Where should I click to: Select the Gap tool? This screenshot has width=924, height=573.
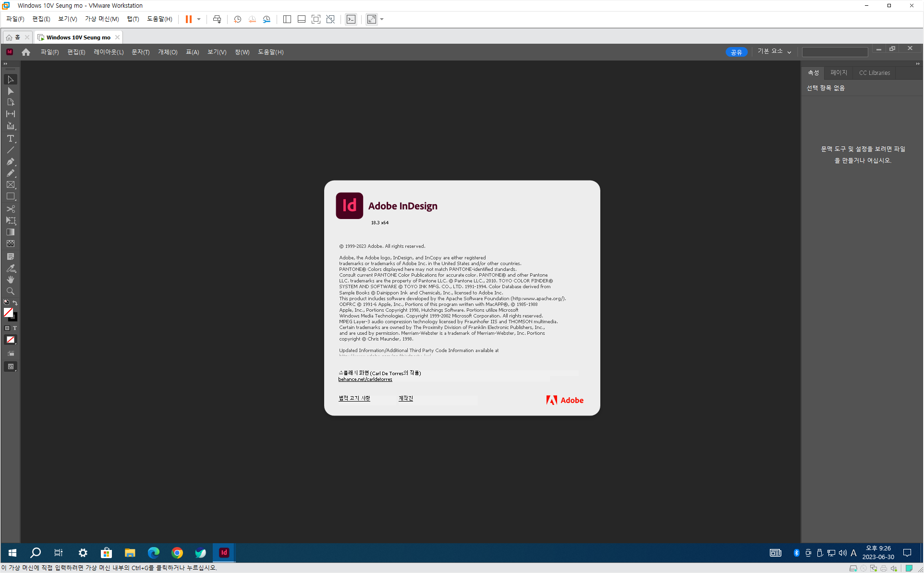pyautogui.click(x=11, y=114)
